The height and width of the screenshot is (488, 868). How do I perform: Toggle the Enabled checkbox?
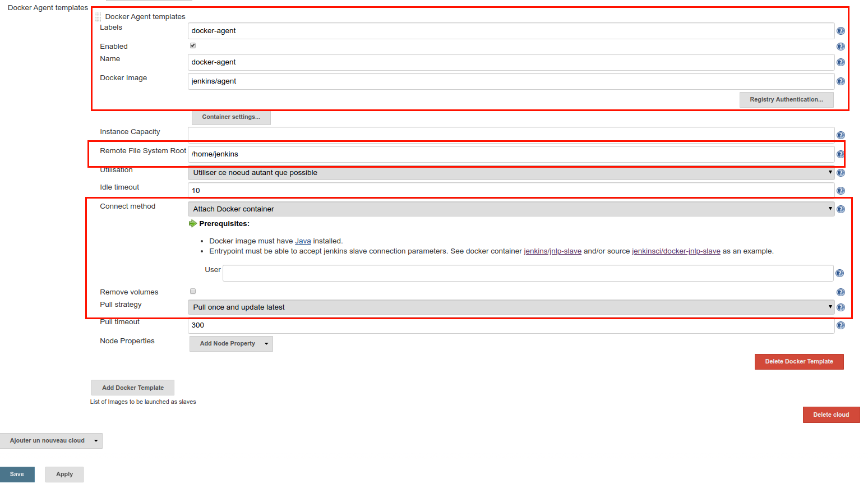[x=193, y=45]
